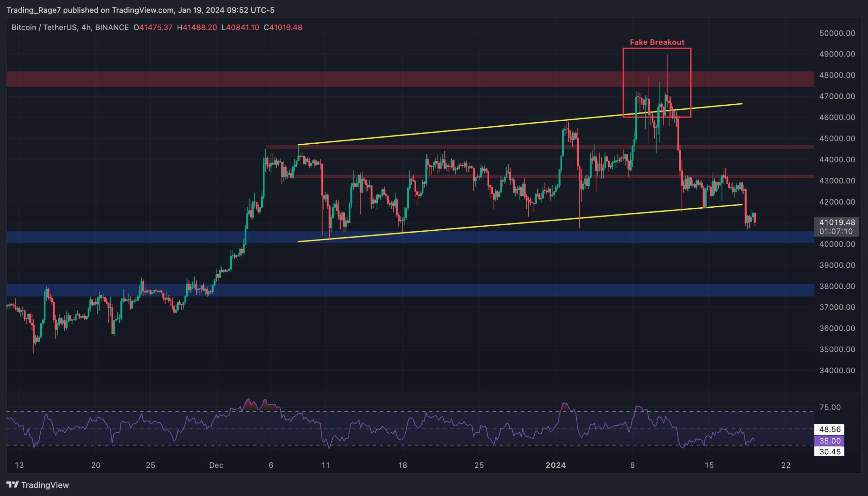Click the 34000.00 price axis label
The width and height of the screenshot is (868, 496).
[x=837, y=370]
